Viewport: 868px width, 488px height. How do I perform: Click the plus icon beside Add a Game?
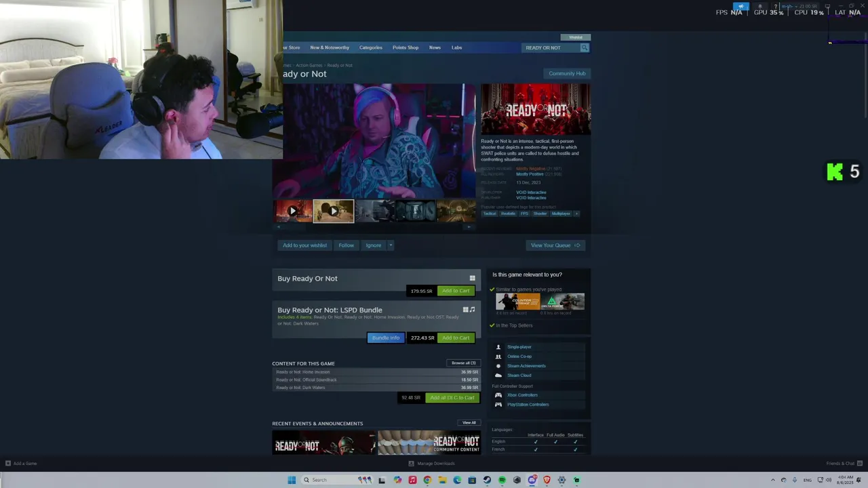click(8, 464)
